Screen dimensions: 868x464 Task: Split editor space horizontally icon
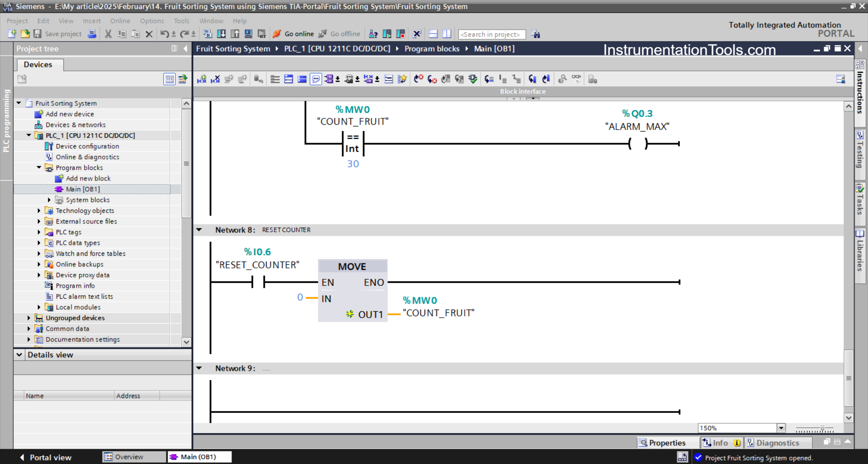433,34
